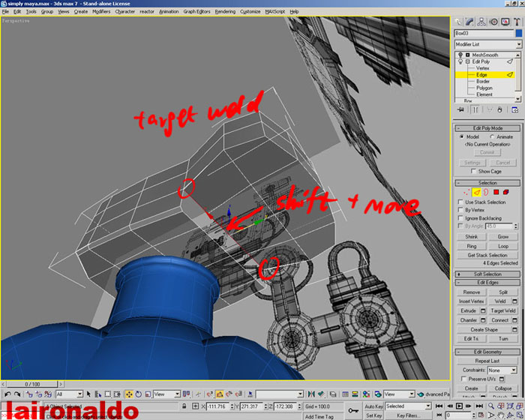
Task: Select the Animate radio button
Action: pyautogui.click(x=492, y=136)
